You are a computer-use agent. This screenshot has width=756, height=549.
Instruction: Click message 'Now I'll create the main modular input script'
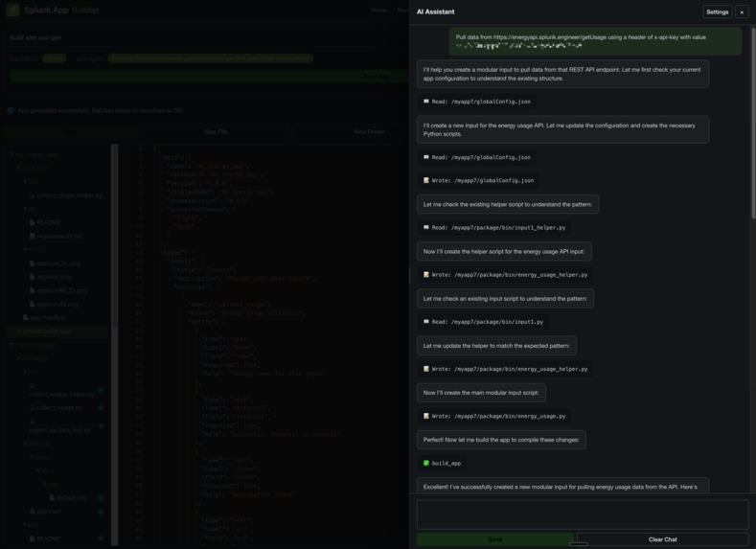(x=481, y=393)
